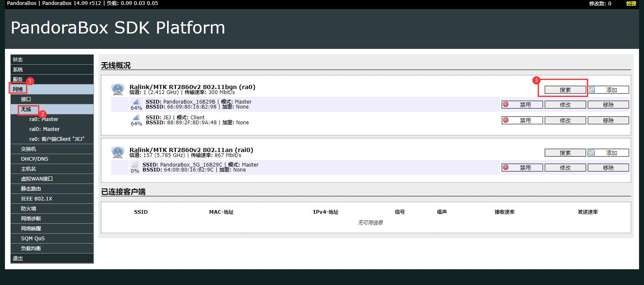Go to the 负载均衡 page
Screen dimensions: 644x285
tap(52, 249)
